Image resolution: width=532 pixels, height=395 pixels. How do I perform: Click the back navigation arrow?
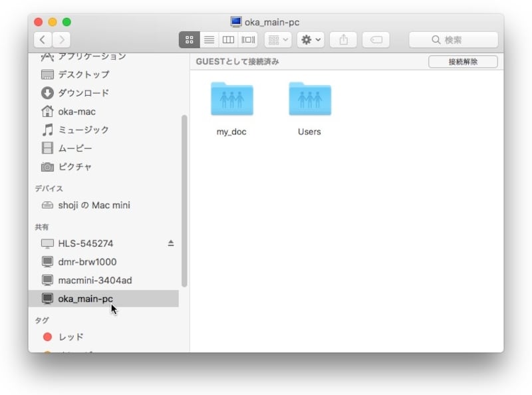click(42, 39)
